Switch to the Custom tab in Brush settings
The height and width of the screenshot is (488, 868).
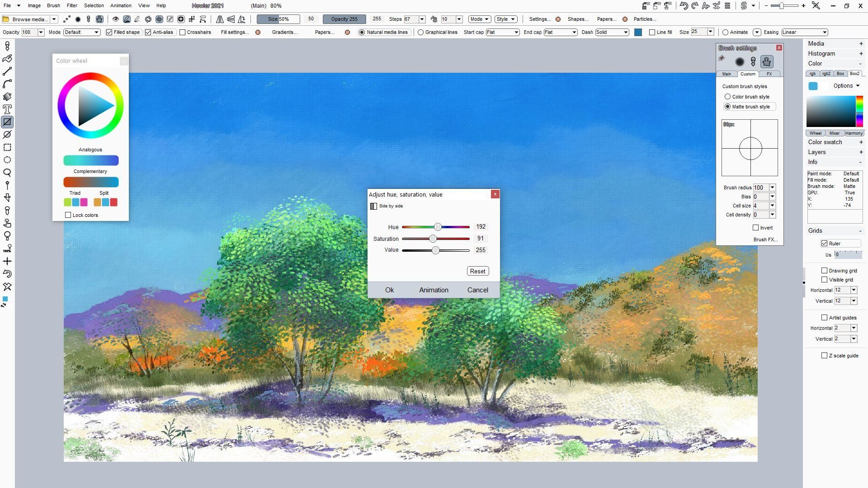tap(748, 74)
